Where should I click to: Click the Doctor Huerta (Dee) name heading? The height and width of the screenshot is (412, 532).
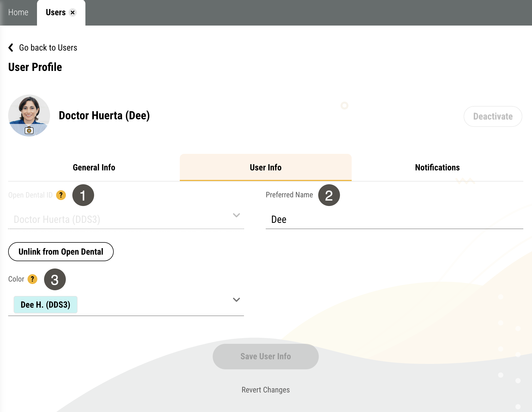104,116
